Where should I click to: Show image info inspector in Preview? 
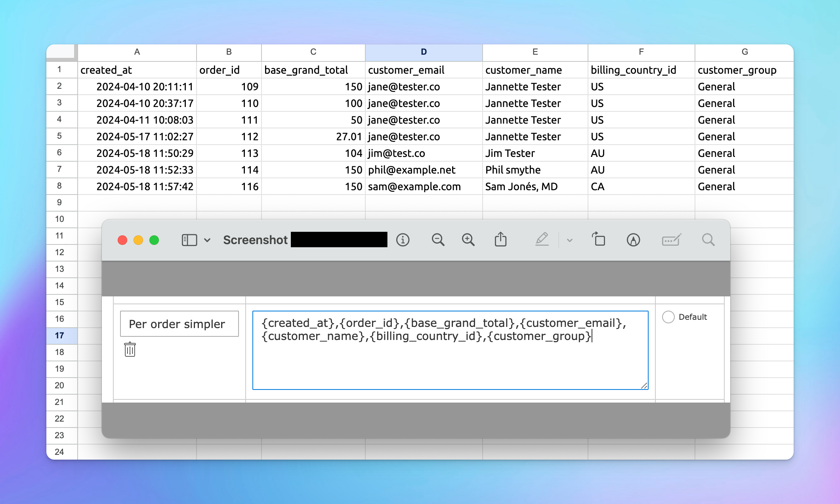coord(403,240)
